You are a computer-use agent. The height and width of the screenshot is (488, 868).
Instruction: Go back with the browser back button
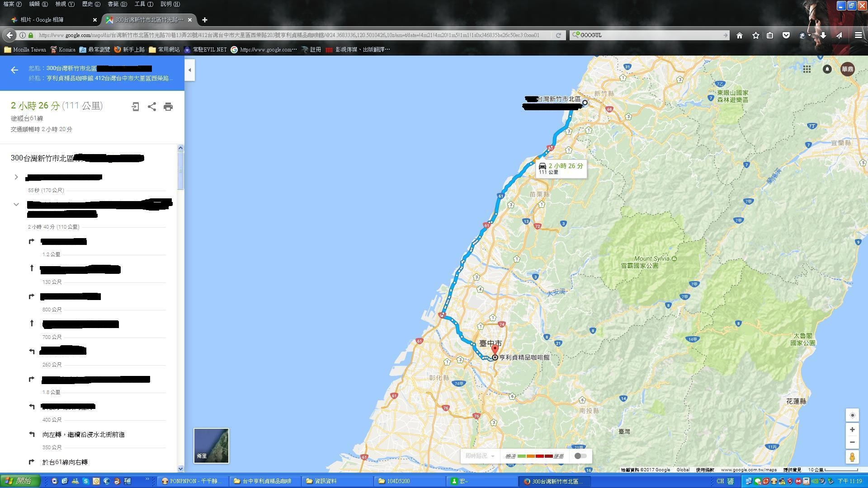pos(9,35)
